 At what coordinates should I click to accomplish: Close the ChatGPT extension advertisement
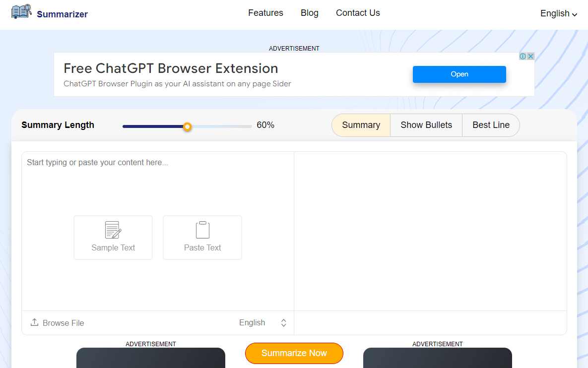(530, 56)
